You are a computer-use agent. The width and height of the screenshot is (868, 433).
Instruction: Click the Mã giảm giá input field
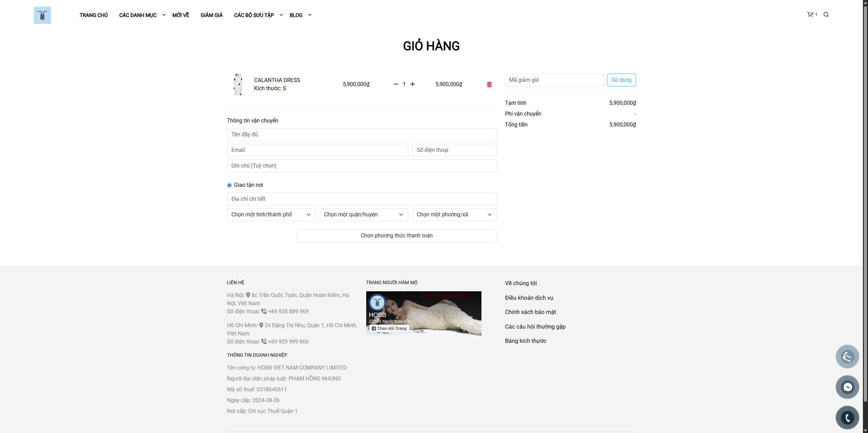tap(554, 80)
